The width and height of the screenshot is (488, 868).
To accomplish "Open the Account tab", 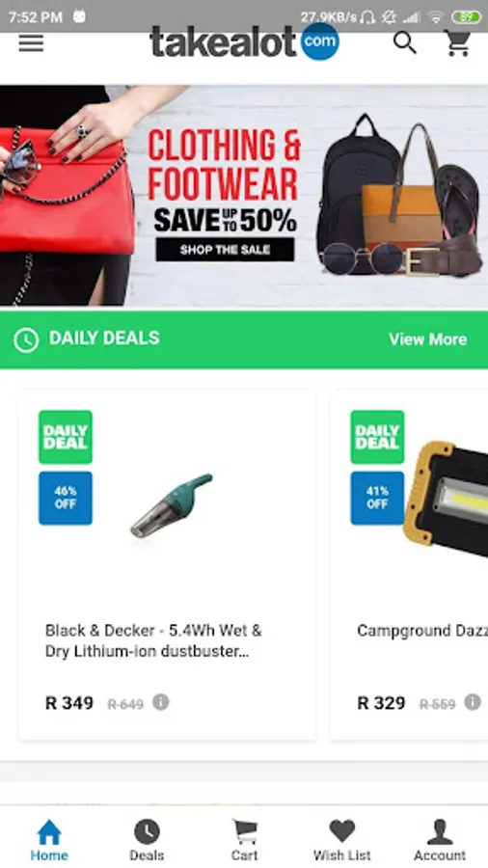I will [x=440, y=840].
